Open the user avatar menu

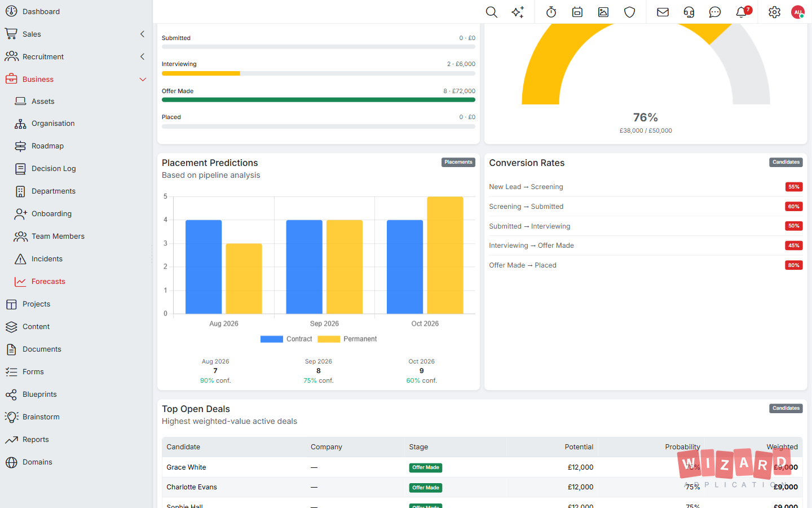tap(798, 12)
